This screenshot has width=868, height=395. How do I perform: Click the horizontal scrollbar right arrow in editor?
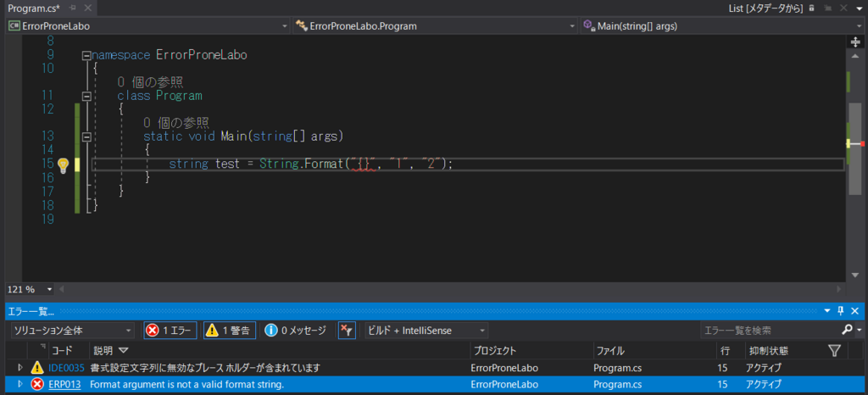click(840, 289)
